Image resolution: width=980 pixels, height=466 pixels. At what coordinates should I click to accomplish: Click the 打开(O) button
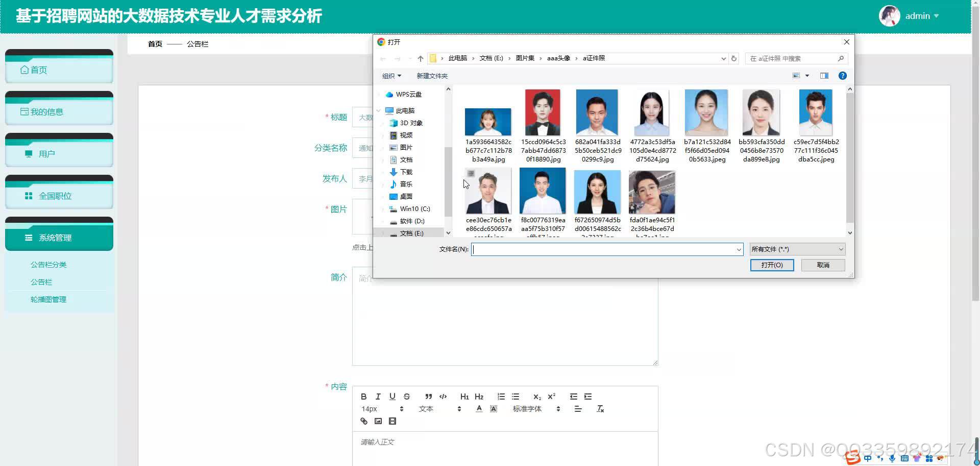tap(772, 265)
